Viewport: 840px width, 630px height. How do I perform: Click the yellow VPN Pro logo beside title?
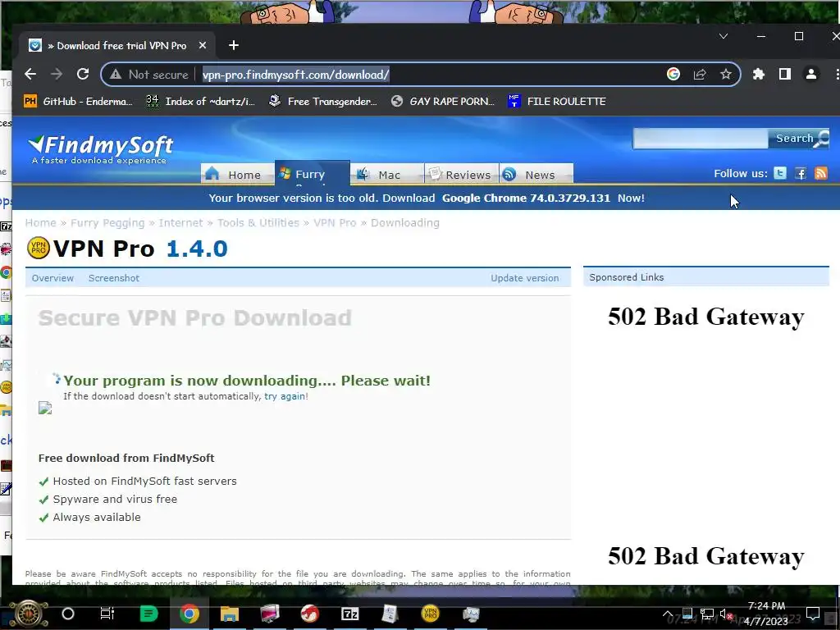pos(38,248)
